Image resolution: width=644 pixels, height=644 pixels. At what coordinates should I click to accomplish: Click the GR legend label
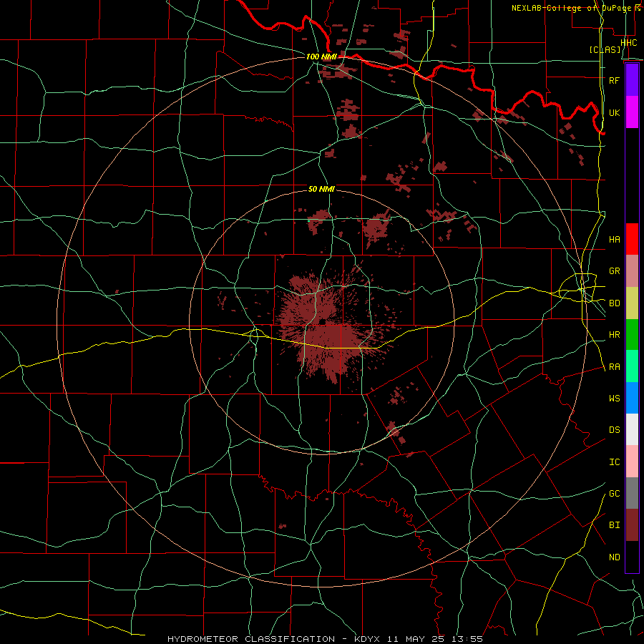pos(614,271)
